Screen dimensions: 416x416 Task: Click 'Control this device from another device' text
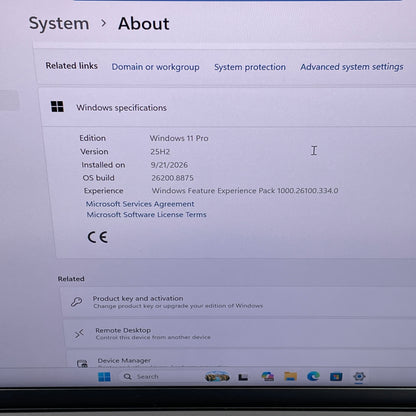click(x=153, y=337)
